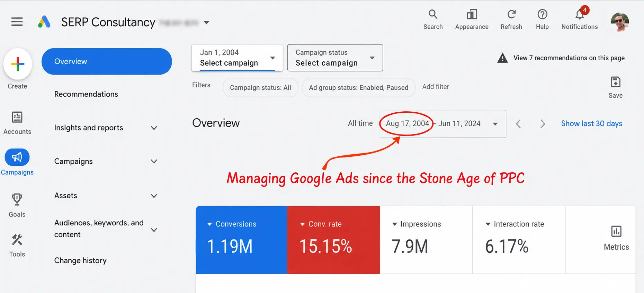Open Help menu
This screenshot has width=644, height=293.
tap(542, 19)
